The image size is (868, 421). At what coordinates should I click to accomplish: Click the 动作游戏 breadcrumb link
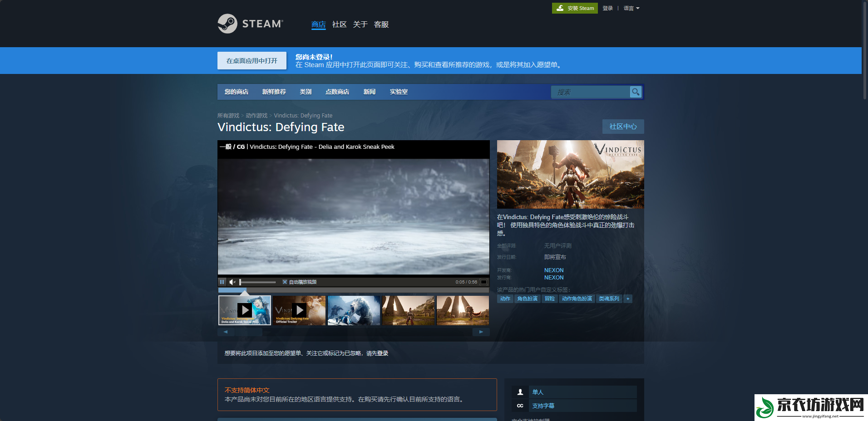(x=256, y=116)
